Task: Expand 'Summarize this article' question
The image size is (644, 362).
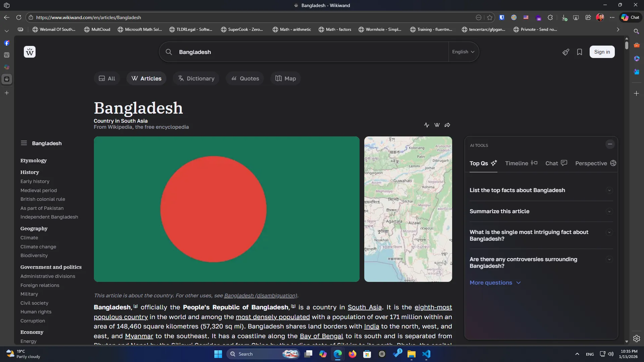Action: click(x=609, y=211)
